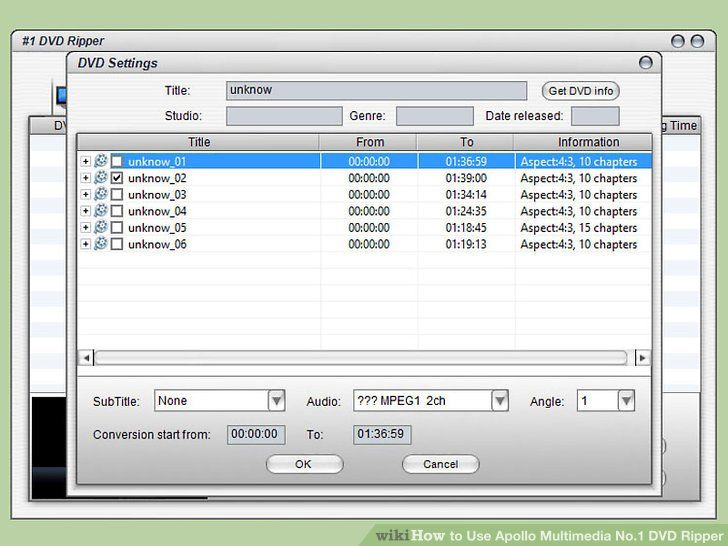The width and height of the screenshot is (728, 546).
Task: Click the film reel icon of unknow_01
Action: pos(101,161)
